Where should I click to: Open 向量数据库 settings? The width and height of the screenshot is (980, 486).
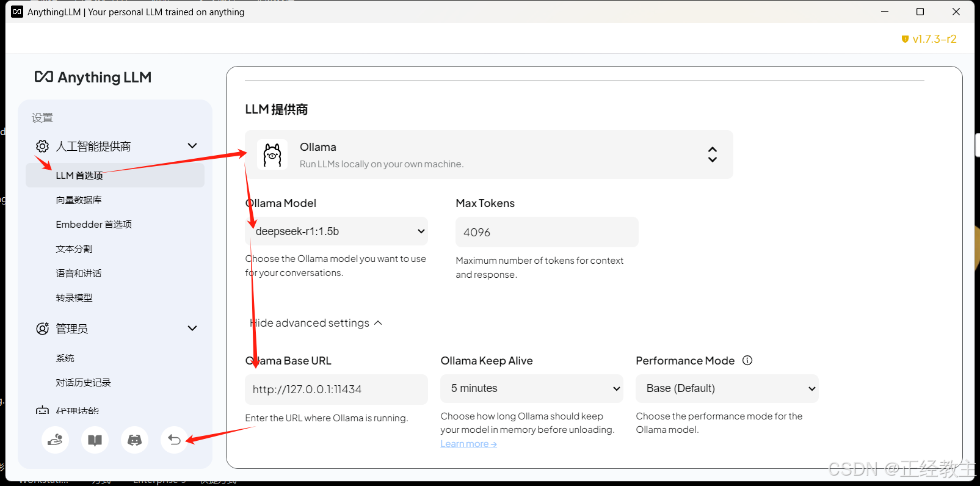point(79,200)
